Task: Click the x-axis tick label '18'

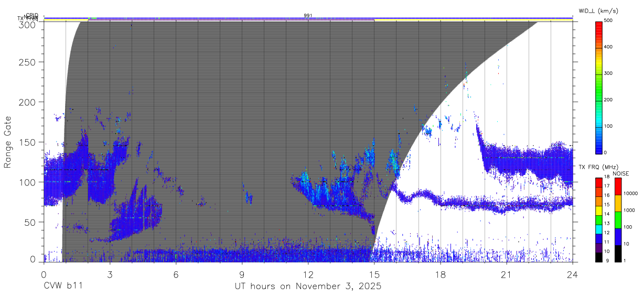Action: 440,274
